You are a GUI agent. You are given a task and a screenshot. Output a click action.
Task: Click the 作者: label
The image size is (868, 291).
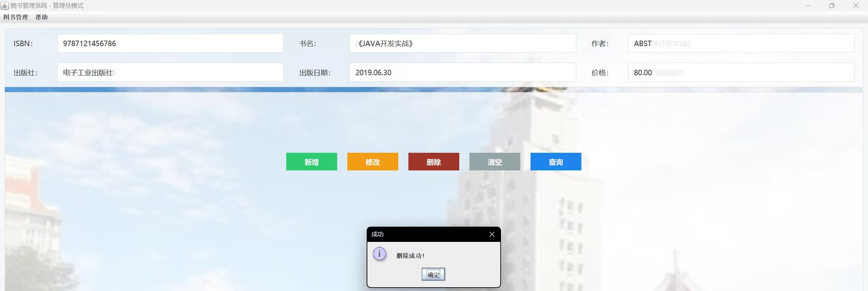pyautogui.click(x=600, y=43)
